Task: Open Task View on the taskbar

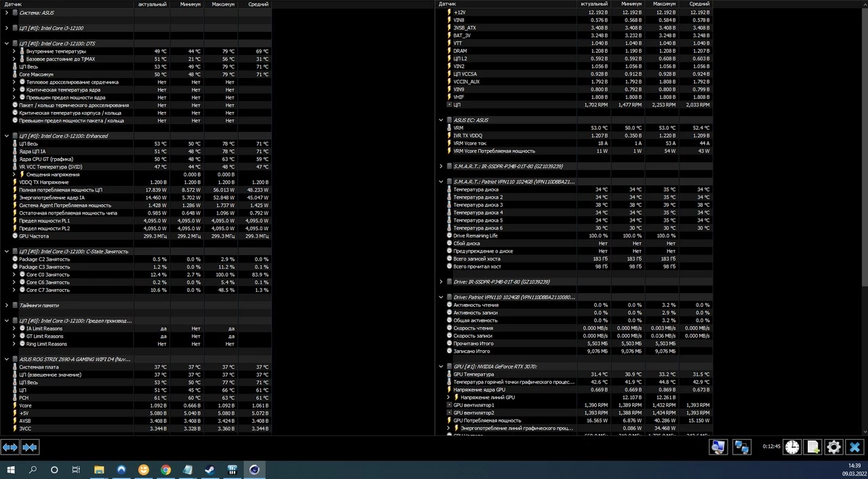Action: pyautogui.click(x=76, y=470)
